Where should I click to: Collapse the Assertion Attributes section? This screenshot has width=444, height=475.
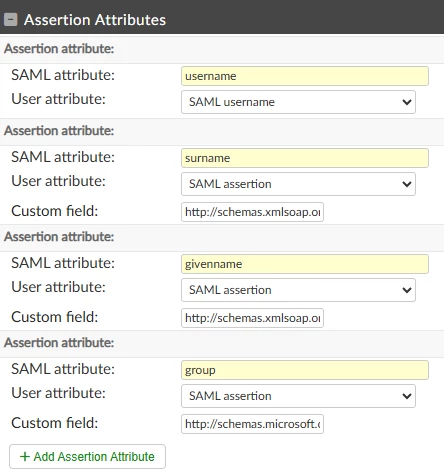pyautogui.click(x=11, y=20)
